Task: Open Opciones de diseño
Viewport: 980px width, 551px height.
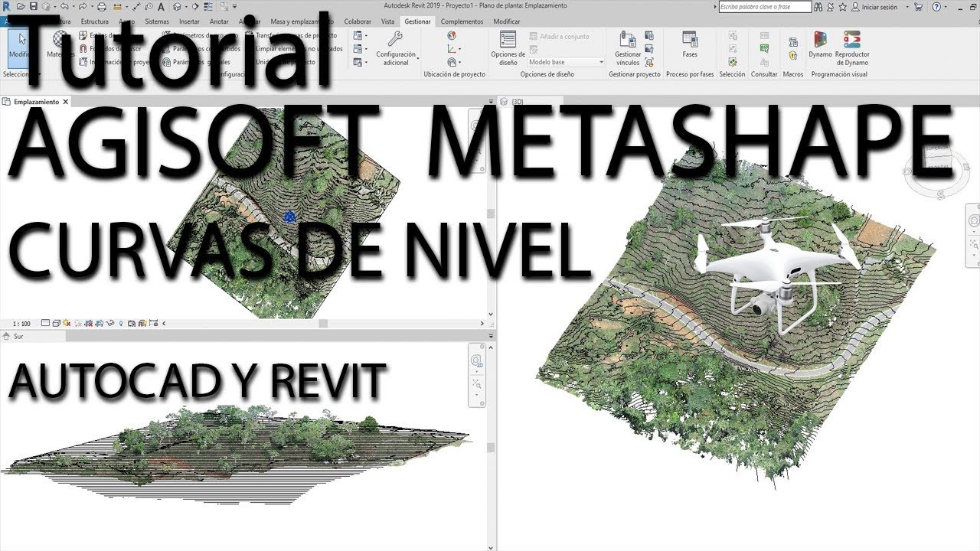Action: point(508,47)
